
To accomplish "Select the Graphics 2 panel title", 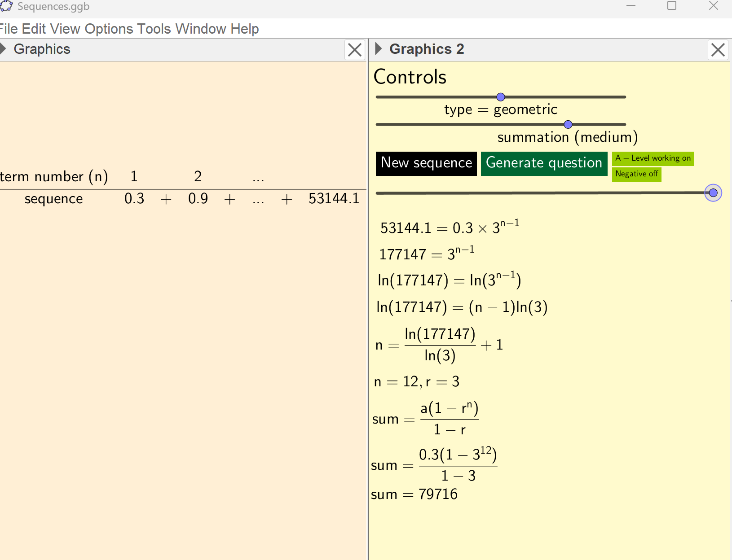I will [x=427, y=49].
